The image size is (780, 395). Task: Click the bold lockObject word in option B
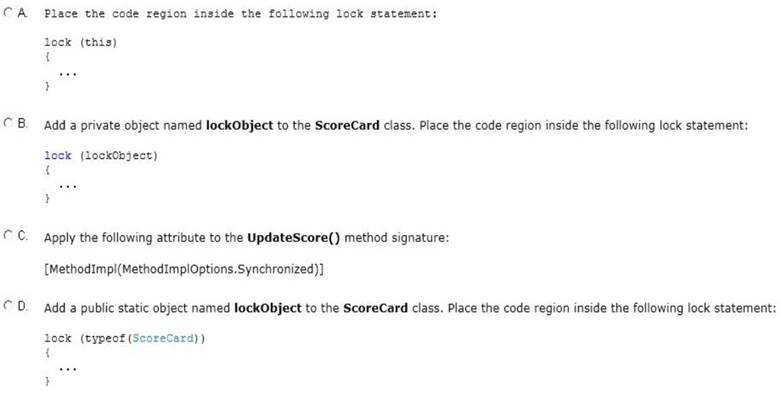pos(239,125)
